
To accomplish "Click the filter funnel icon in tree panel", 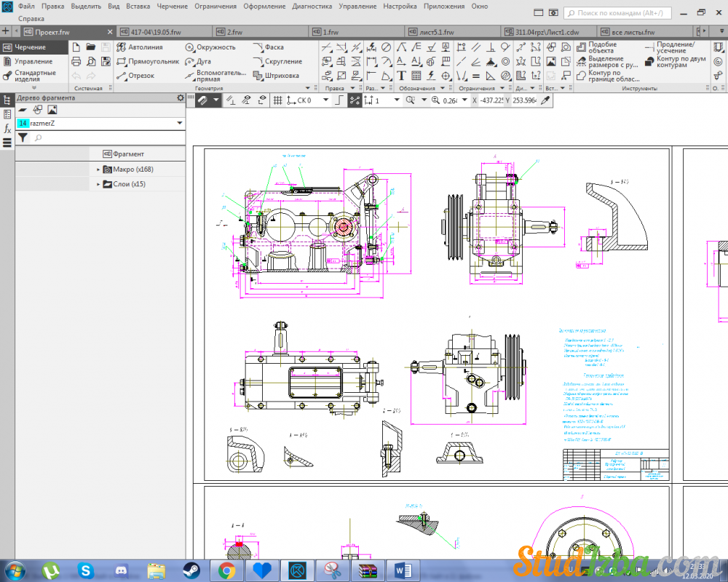I will pyautogui.click(x=23, y=137).
